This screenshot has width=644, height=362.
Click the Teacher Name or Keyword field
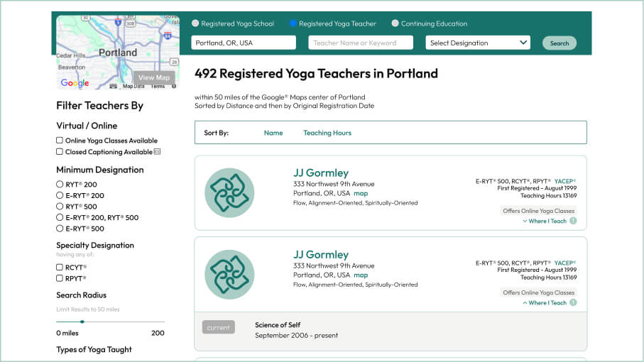click(x=361, y=43)
